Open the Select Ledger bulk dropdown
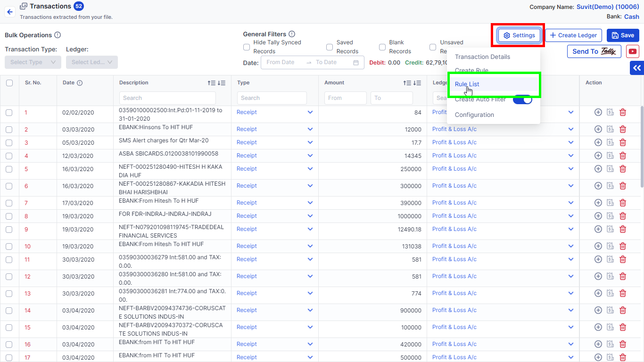The image size is (644, 362). 92,62
